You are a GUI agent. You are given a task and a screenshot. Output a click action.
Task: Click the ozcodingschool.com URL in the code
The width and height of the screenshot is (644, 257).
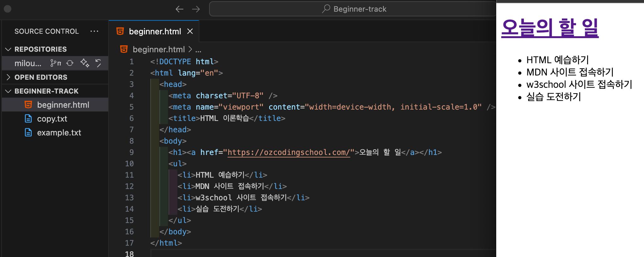click(288, 152)
